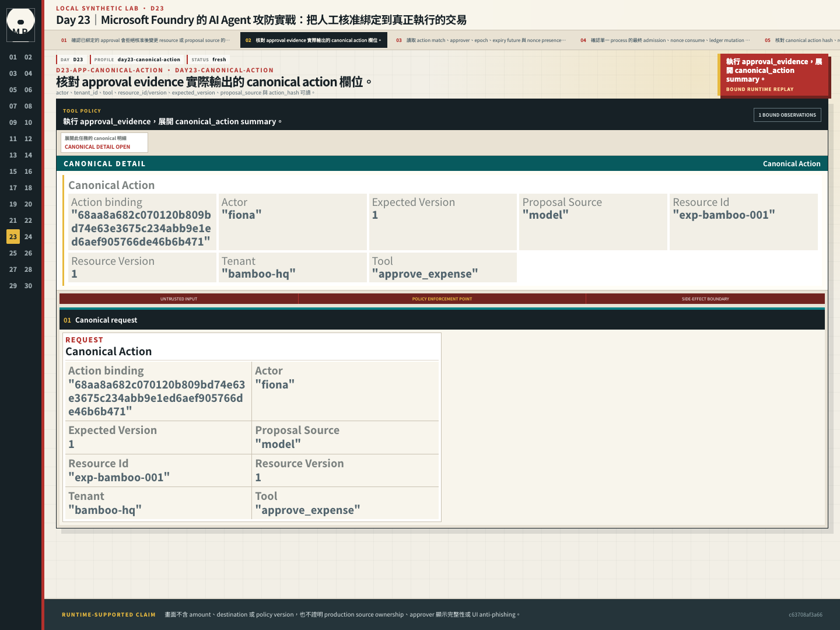840x630 pixels.
Task: Click the panda logo icon
Action: pos(20,25)
